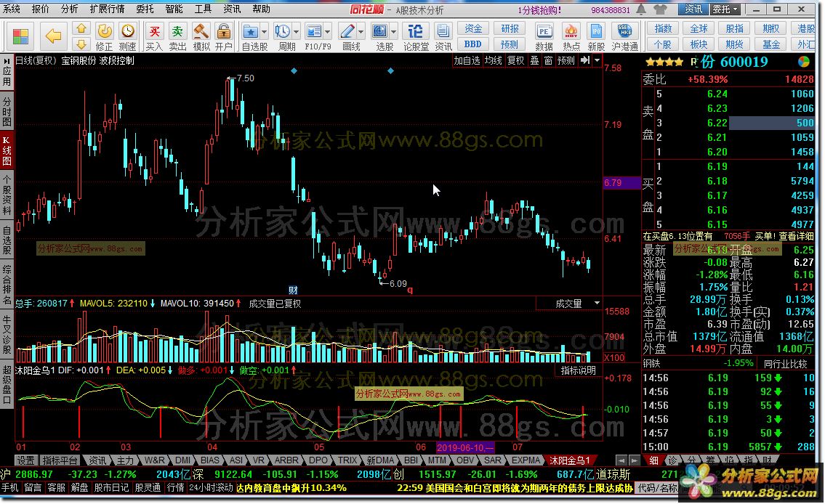Open the 论股堂 forum icon
This screenshot has width=825, height=504.
tap(416, 31)
